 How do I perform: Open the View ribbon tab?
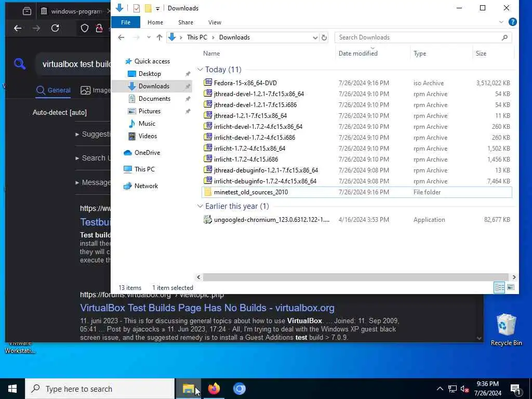(x=215, y=22)
